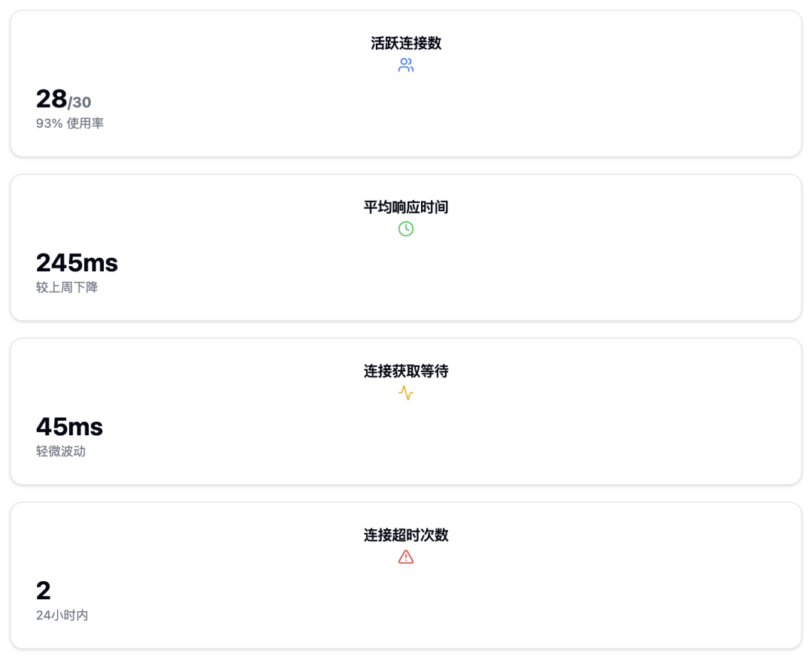Click the 93% 使用率 subtext
Screen dimensions: 812x660
point(70,123)
